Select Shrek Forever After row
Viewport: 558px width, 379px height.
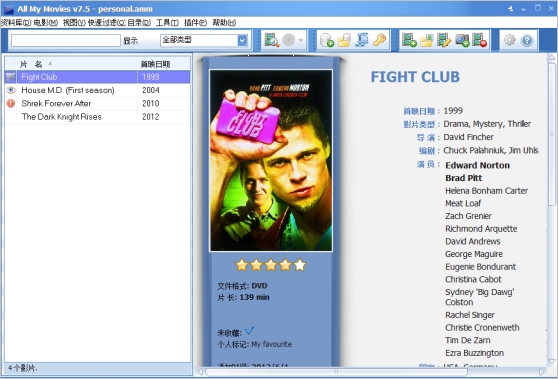(x=98, y=103)
